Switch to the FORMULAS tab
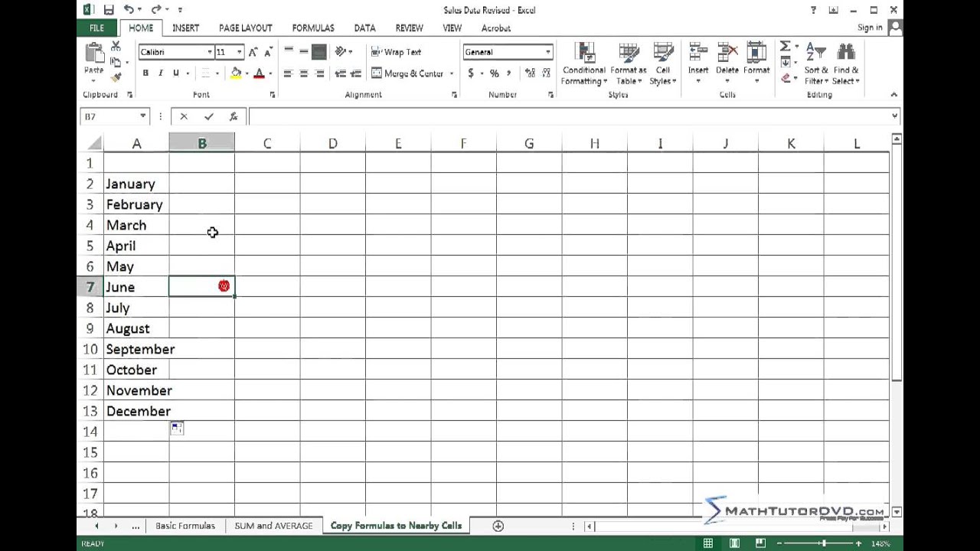This screenshot has height=551, width=980. pos(313,28)
